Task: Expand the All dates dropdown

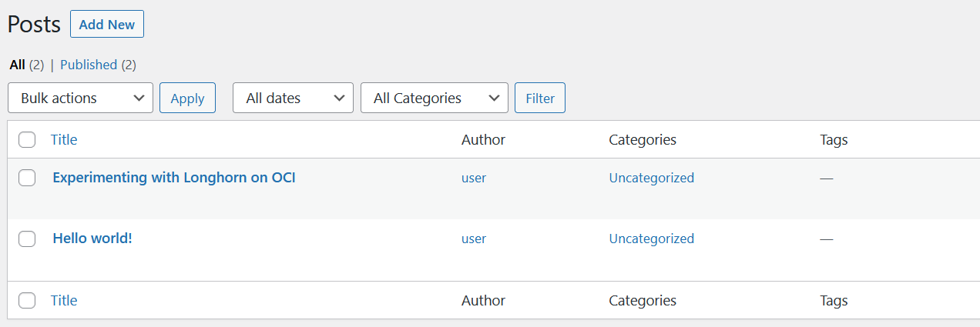Action: point(293,98)
